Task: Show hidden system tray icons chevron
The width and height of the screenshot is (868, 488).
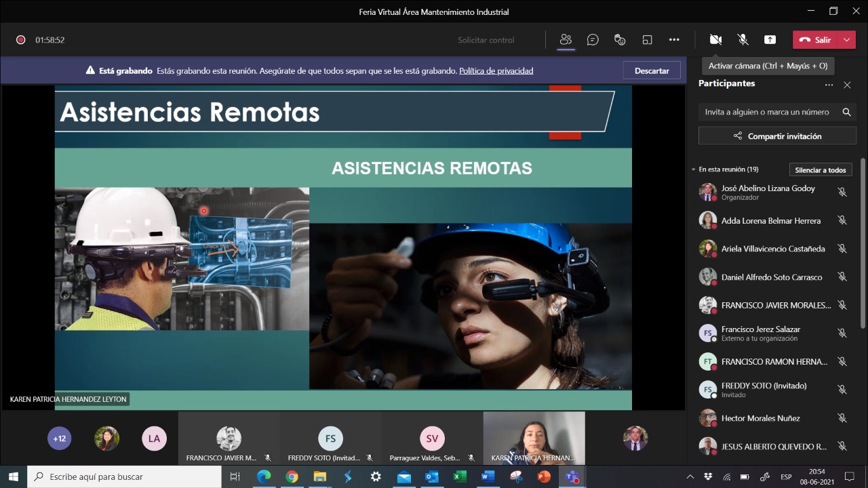Action: tap(690, 476)
